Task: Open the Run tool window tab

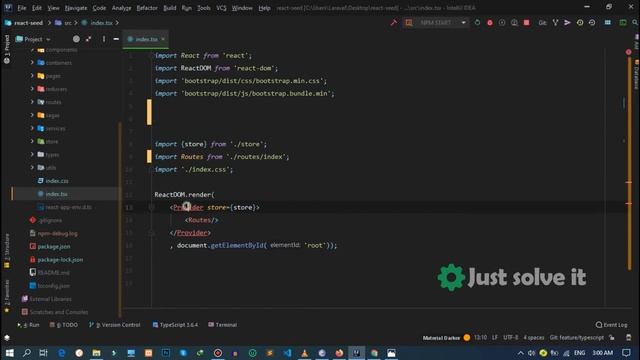Action: coord(29,325)
